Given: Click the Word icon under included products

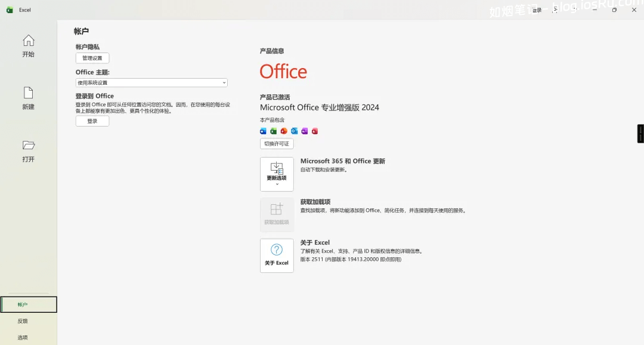Looking at the screenshot, I should (x=263, y=131).
